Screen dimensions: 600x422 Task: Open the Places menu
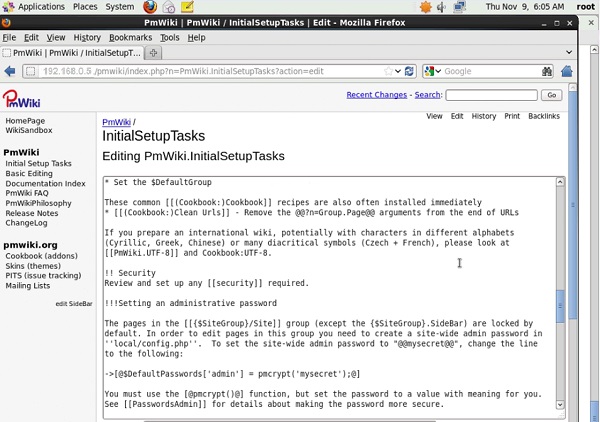click(x=85, y=7)
